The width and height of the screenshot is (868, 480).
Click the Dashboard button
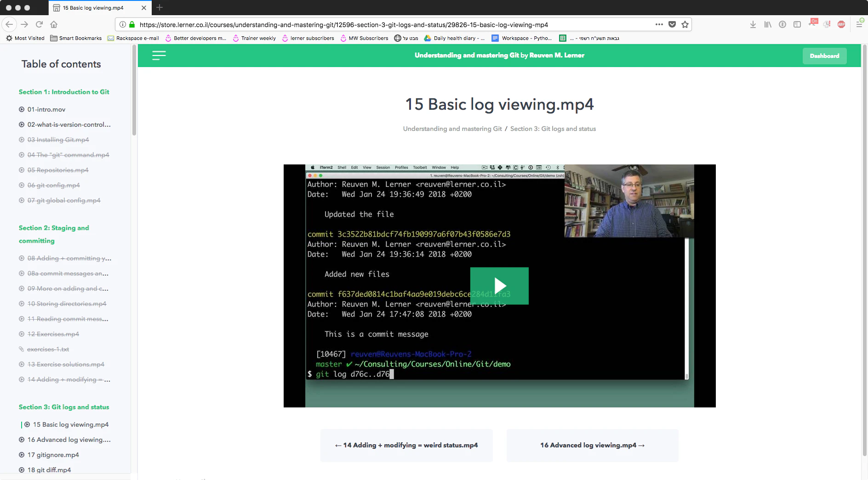[824, 56]
